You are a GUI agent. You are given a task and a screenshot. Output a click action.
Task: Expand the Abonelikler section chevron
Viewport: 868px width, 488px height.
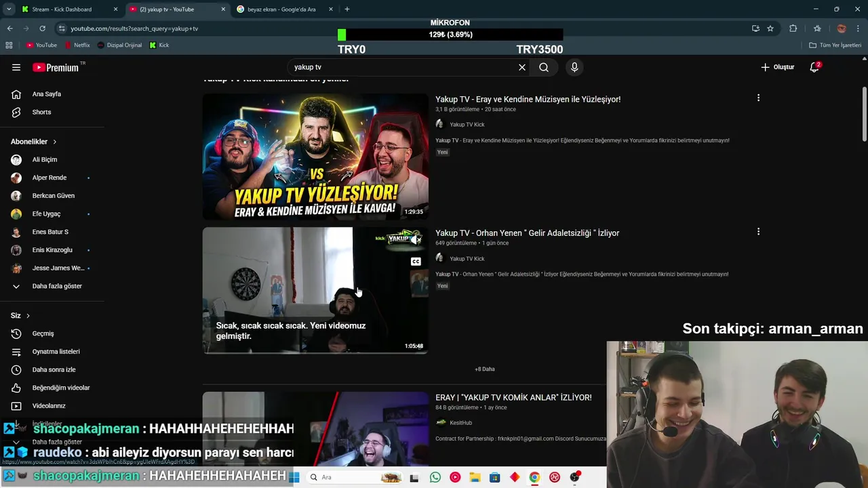54,142
